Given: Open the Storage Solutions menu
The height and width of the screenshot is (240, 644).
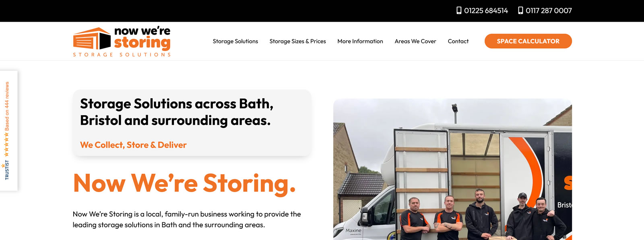Looking at the screenshot, I should tap(235, 41).
